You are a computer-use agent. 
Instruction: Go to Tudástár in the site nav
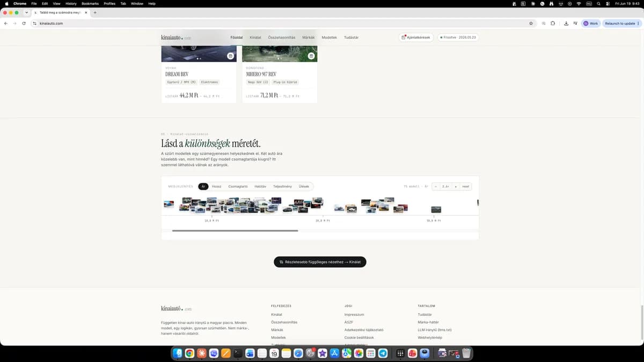point(351,38)
